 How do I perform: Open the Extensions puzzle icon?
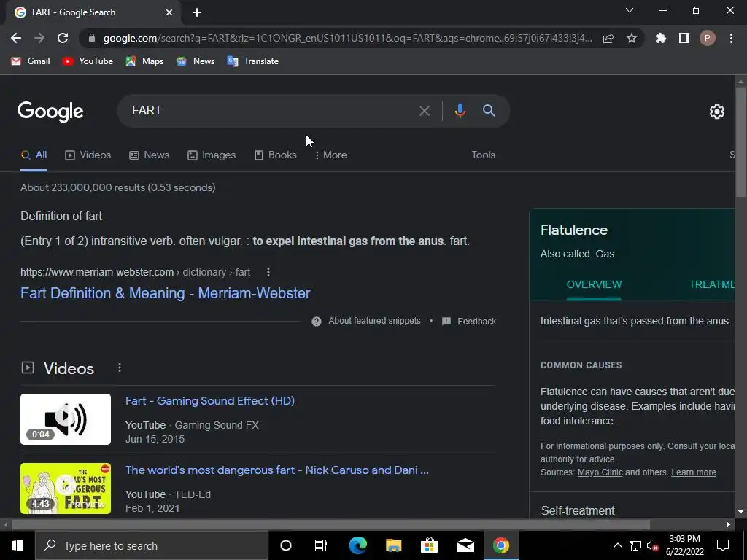(x=661, y=38)
